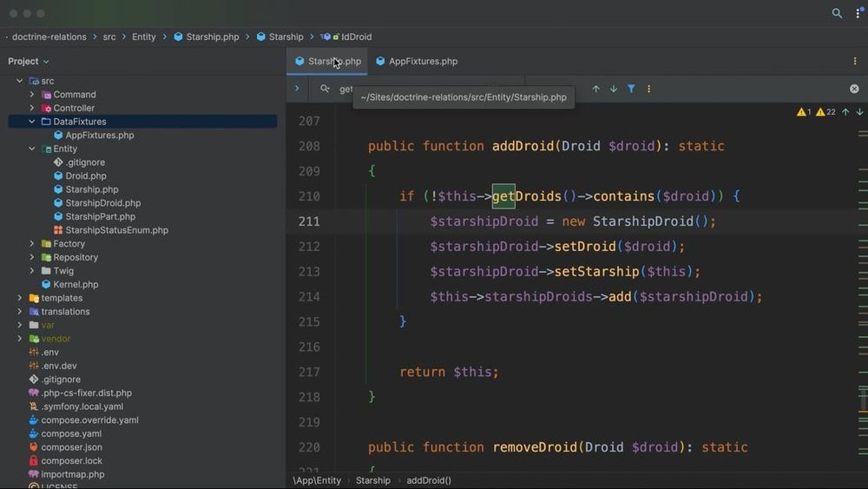
Task: Select DataFixtures folder in project tree
Action: [142, 122]
